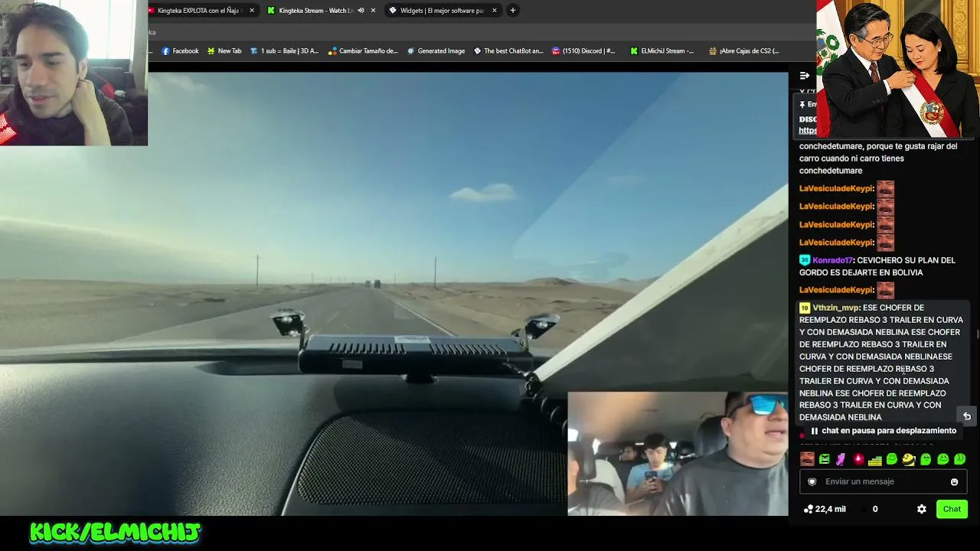Mute the Kingteka Stream tab audio icon
980x551 pixels.
(x=361, y=11)
